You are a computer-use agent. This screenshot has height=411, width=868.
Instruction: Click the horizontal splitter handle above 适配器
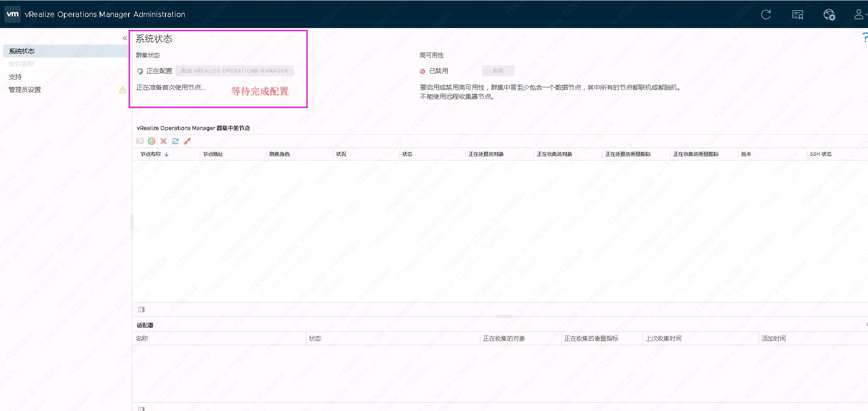coord(504,316)
